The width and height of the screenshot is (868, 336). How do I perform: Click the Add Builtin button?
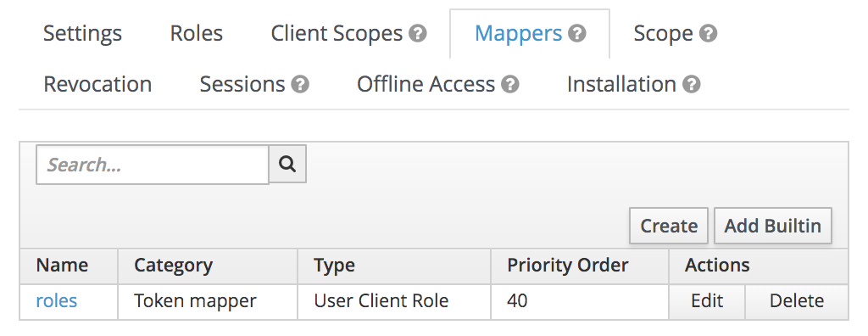[x=773, y=226]
